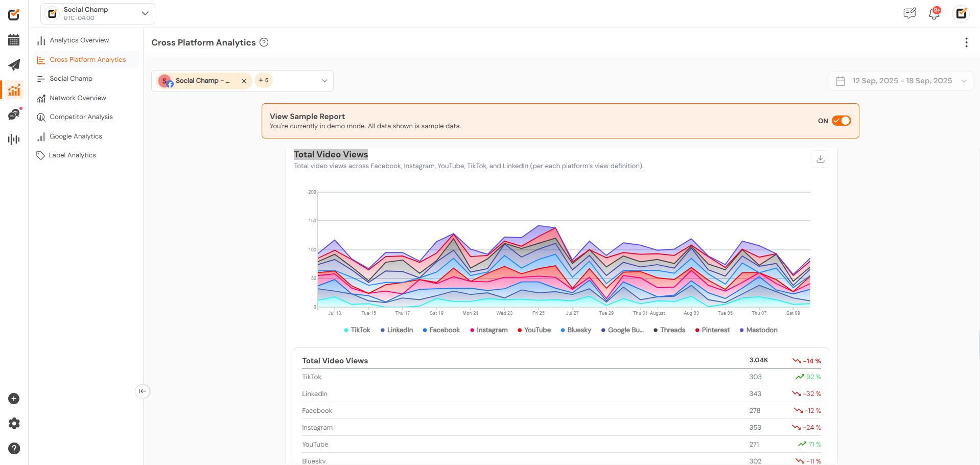Select Cross Platform Analytics menu item

pyautogui.click(x=87, y=60)
